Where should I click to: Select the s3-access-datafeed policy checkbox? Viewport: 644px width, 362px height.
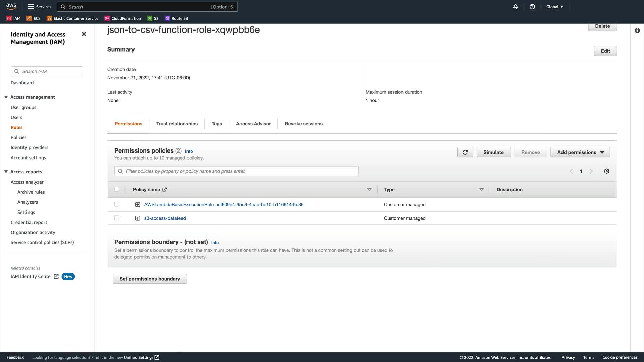(117, 218)
